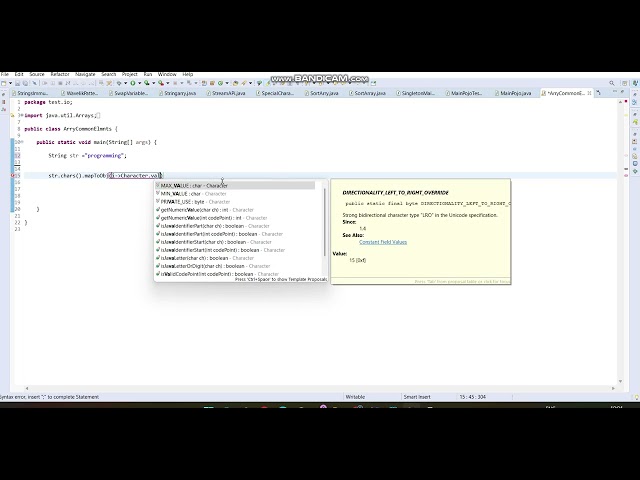Image resolution: width=640 pixels, height=480 pixels.
Task: Expand the Run button dropdown arrow
Action: [139, 83]
